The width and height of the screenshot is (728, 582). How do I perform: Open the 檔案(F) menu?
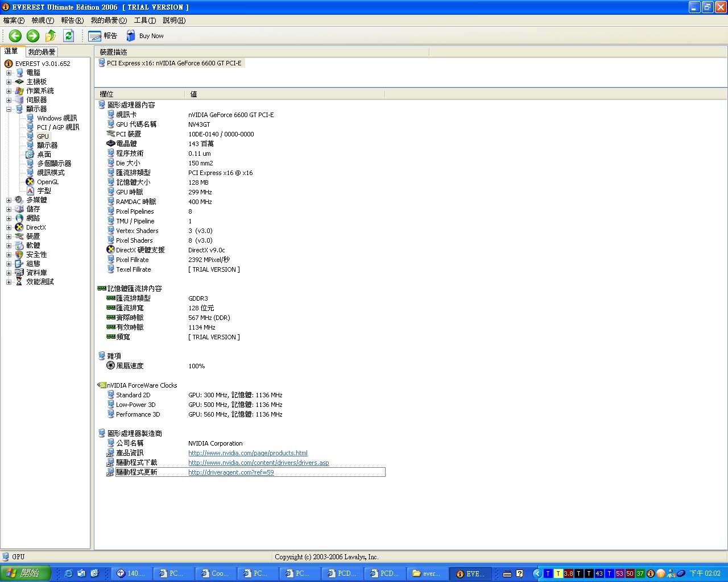[14, 20]
